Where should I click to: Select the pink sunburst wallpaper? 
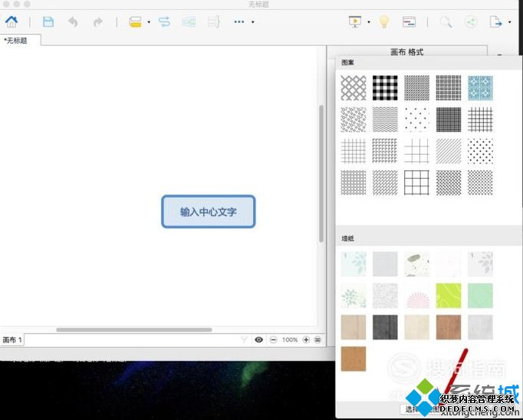[416, 296]
